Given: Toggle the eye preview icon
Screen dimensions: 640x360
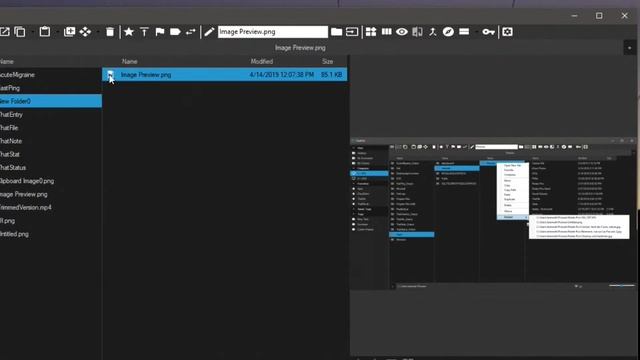Looking at the screenshot, I should coord(402,32).
